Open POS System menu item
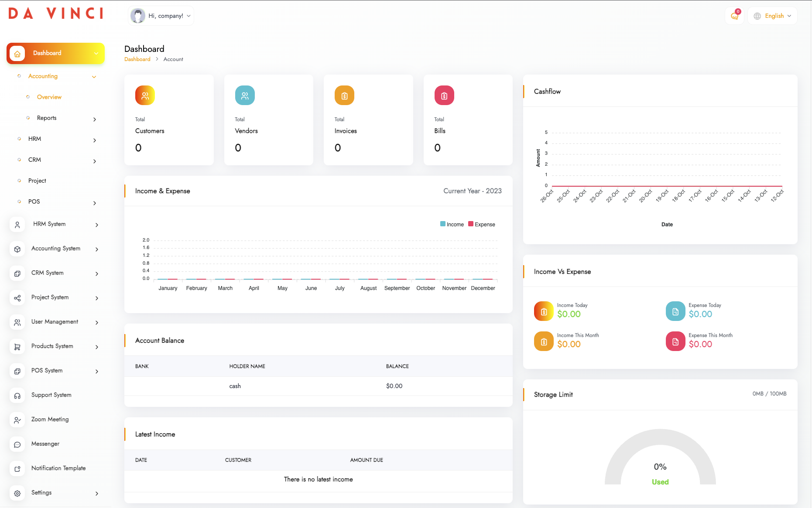The image size is (812, 508). click(x=47, y=371)
